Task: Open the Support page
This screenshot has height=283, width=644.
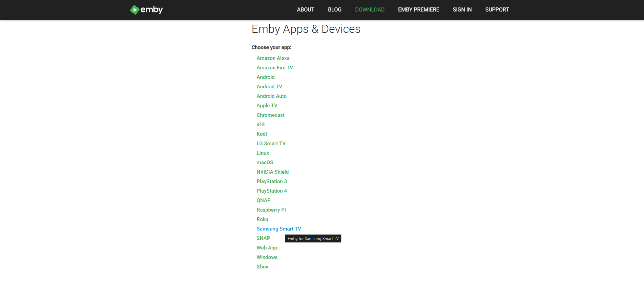Action: pos(497,10)
